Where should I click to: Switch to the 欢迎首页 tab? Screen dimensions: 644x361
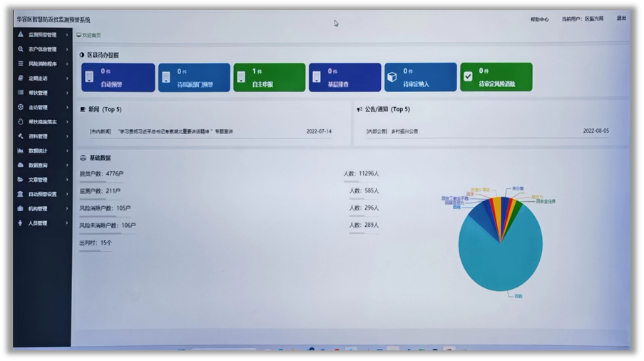click(x=89, y=35)
